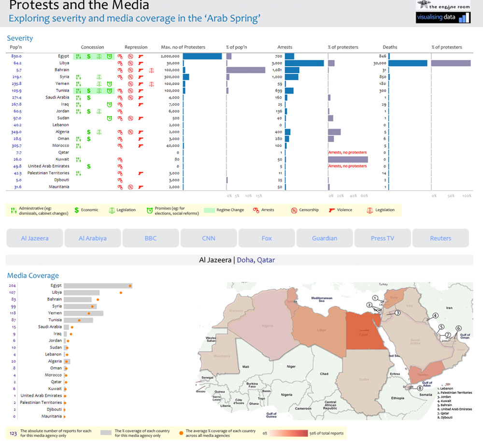
Task: Switch to the Al Arabiya tab
Action: pyautogui.click(x=93, y=238)
